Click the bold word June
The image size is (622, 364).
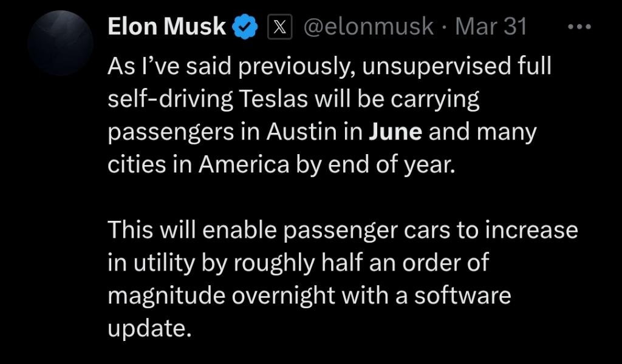395,132
